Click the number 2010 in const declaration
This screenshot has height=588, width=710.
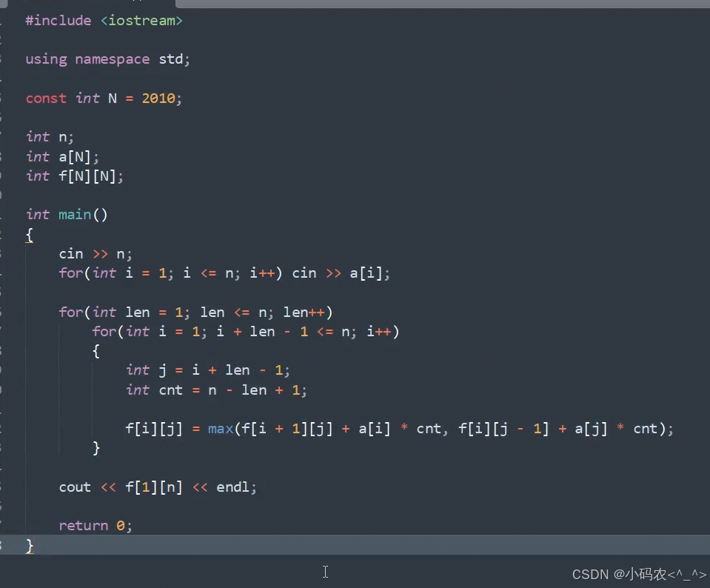[158, 98]
